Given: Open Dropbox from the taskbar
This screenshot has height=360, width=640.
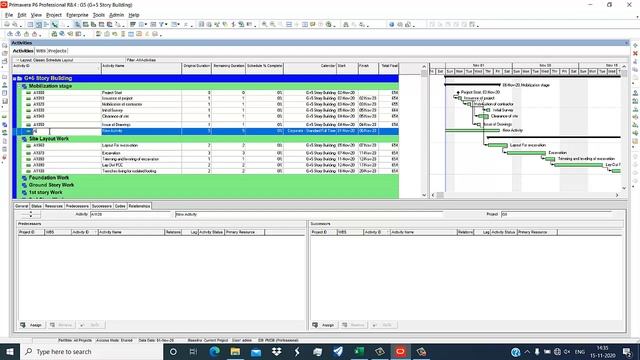Looking at the screenshot, I should click(x=276, y=351).
